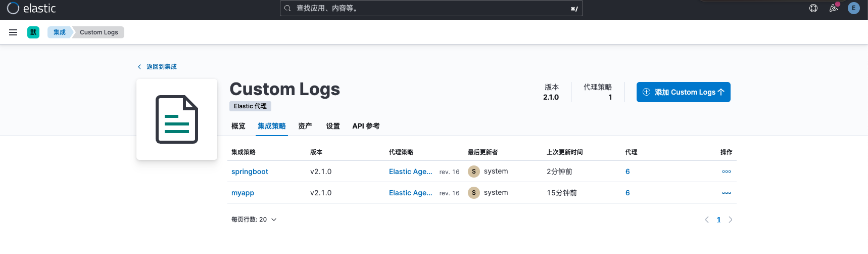Open Elastic Agent policy in myapp row

click(411, 193)
